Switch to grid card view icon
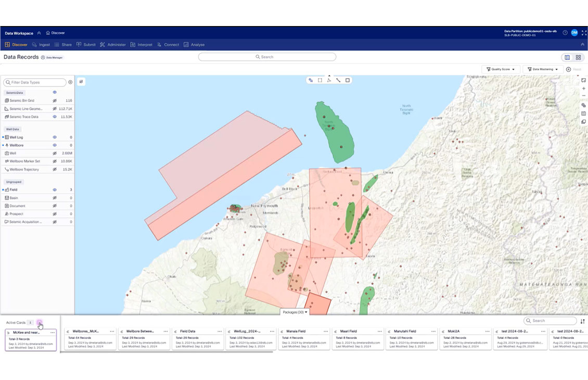 578,57
